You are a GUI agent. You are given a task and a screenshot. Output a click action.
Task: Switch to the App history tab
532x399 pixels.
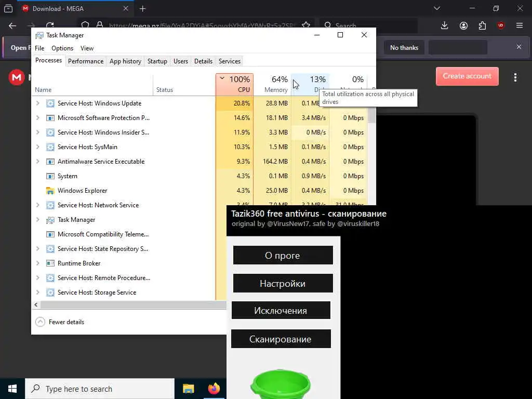(x=125, y=61)
